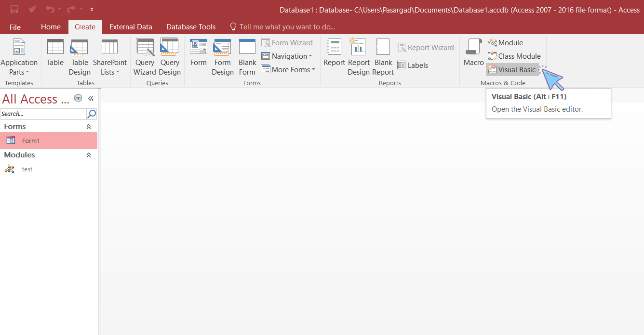644x335 pixels.
Task: Open the Visual Basic editor
Action: point(512,69)
